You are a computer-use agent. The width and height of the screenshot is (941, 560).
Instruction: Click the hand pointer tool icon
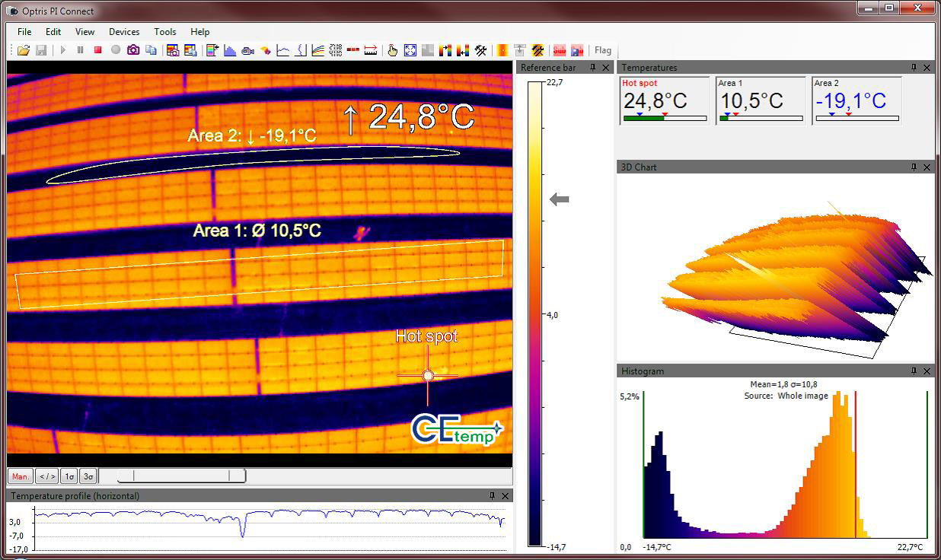tap(392, 50)
